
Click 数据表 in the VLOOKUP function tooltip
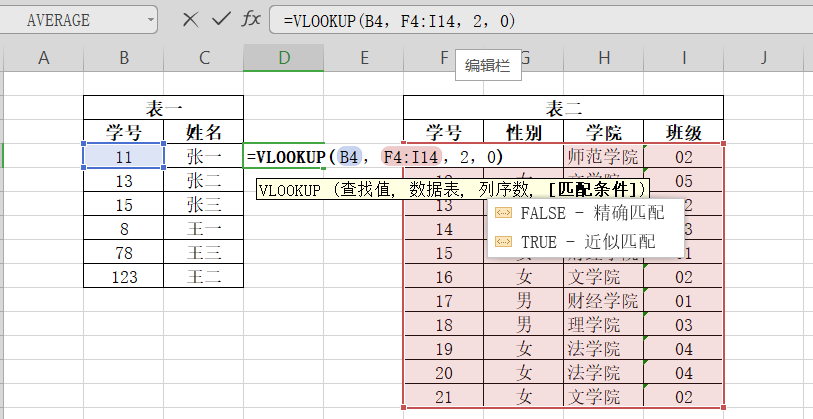click(434, 190)
